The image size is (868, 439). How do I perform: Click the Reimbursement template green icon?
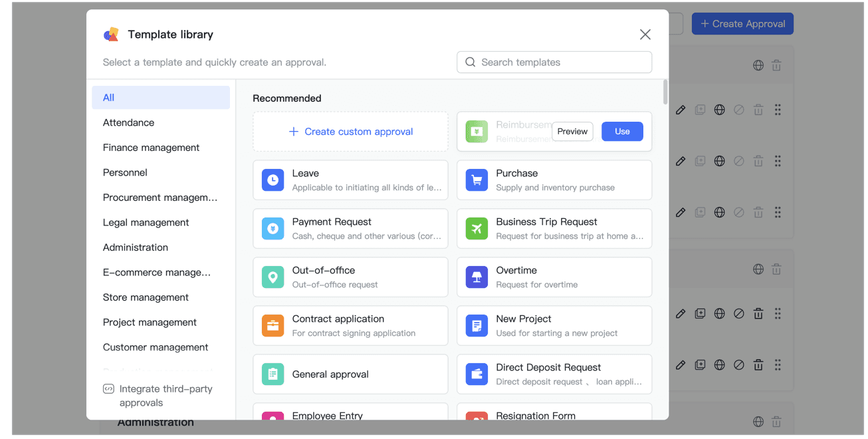tap(477, 132)
